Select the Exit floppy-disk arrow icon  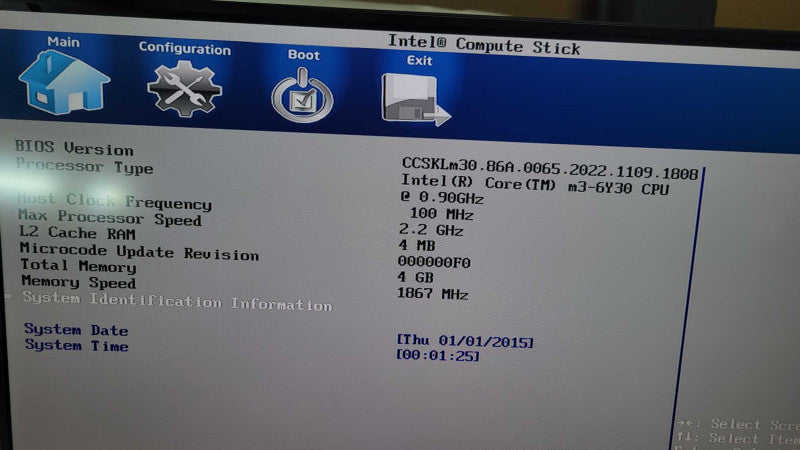416,99
